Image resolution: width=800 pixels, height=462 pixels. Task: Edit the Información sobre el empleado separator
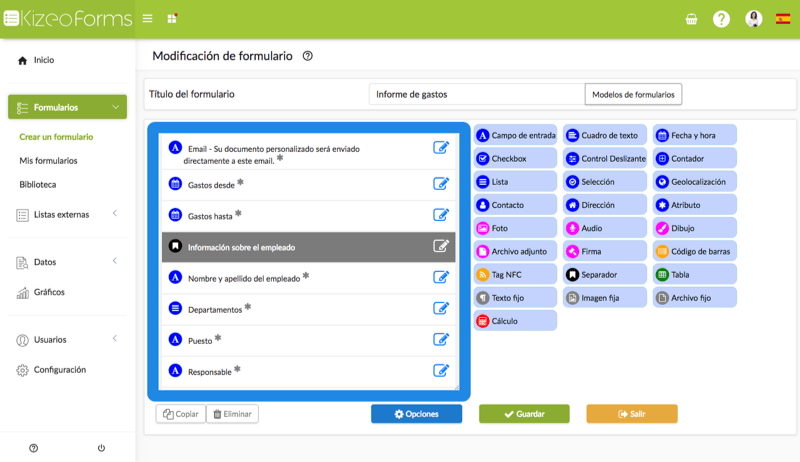click(x=441, y=246)
